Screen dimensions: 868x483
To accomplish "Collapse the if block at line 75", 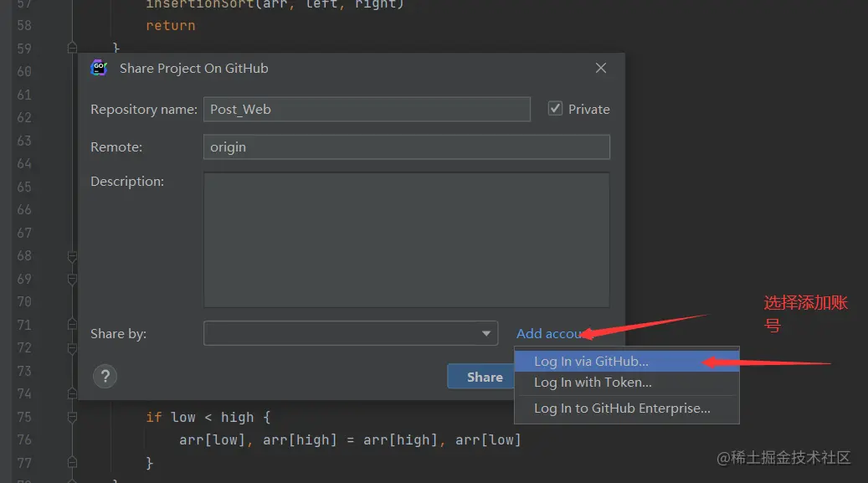I will click(72, 417).
